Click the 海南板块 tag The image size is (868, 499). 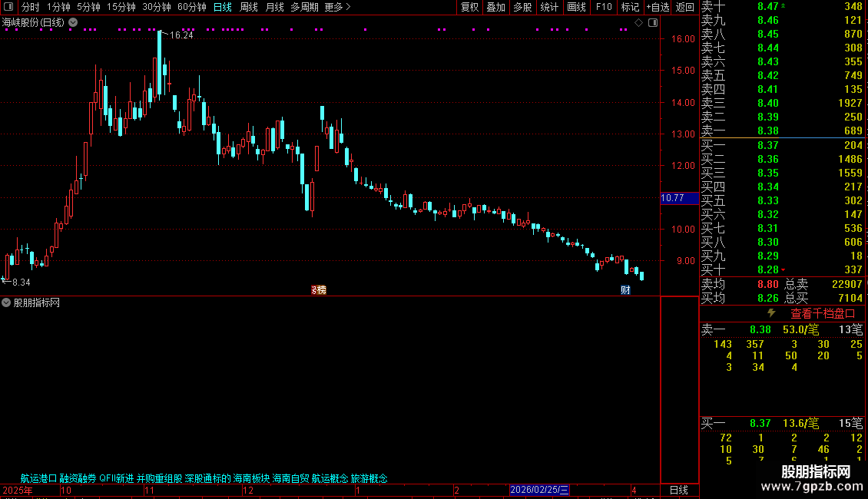(x=251, y=478)
